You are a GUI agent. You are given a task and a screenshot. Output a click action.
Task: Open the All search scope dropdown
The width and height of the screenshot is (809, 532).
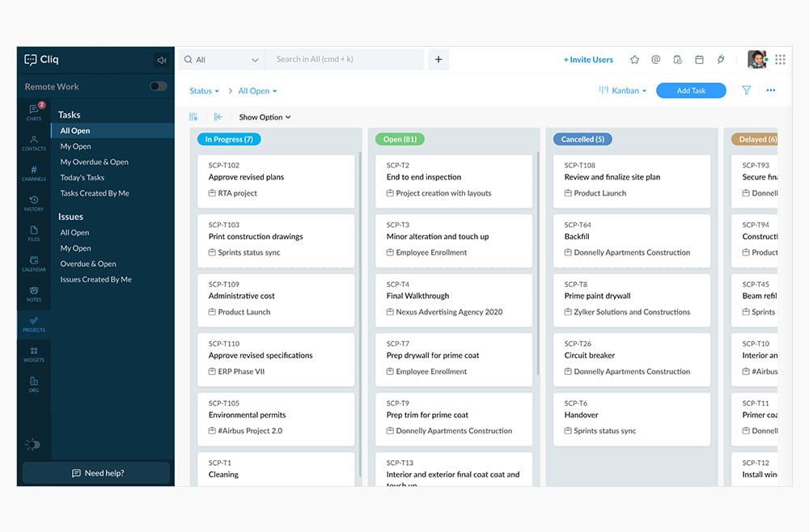coord(222,59)
